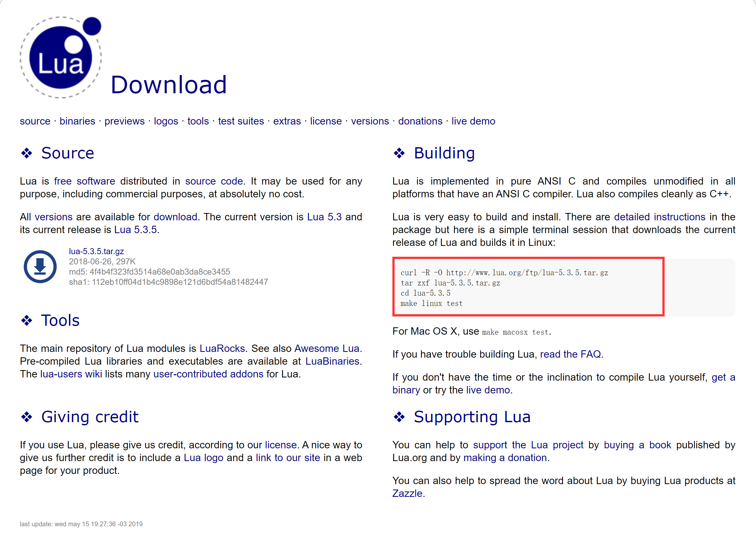Image resolution: width=756 pixels, height=547 pixels.
Task: Visit the LuaRocks repository link
Action: [222, 348]
